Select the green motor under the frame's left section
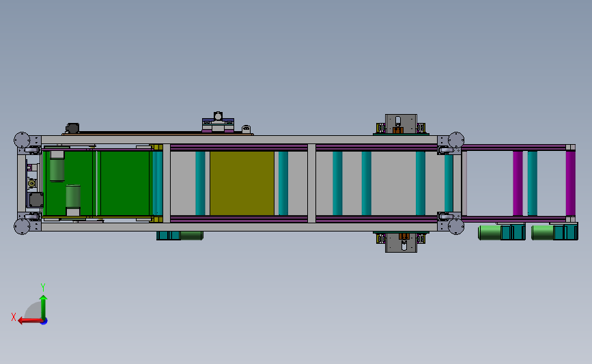592x364 pixels. [x=191, y=236]
